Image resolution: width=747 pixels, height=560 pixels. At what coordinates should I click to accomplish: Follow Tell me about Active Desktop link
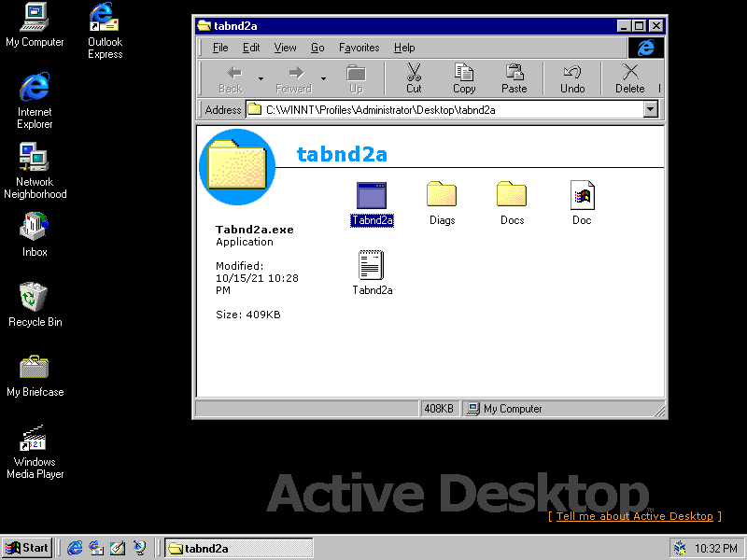point(635,516)
